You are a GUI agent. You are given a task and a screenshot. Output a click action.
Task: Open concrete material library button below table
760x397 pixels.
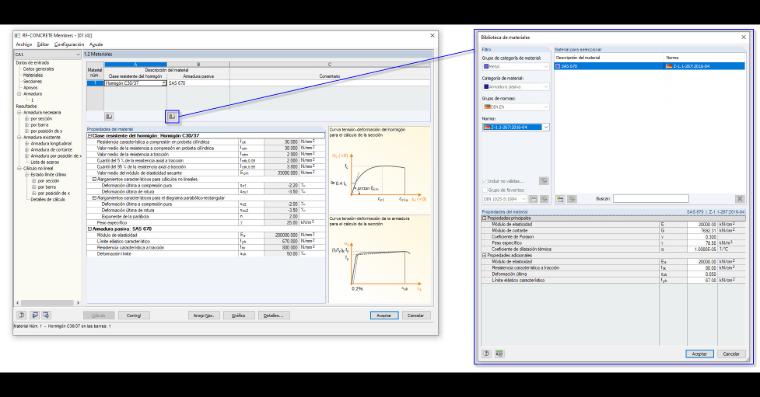(109, 116)
